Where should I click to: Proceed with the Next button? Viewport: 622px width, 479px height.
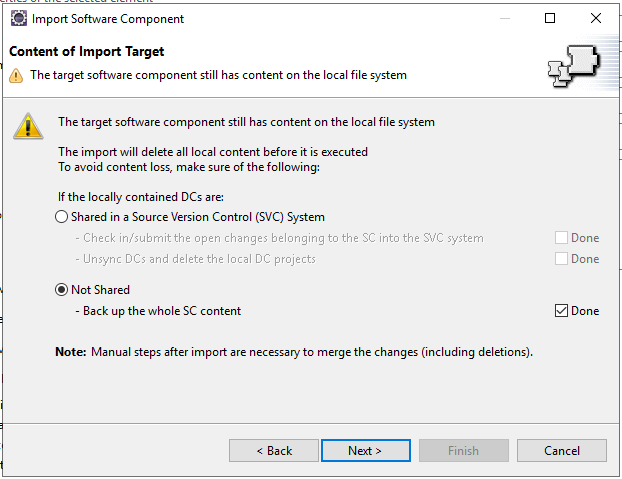point(366,451)
